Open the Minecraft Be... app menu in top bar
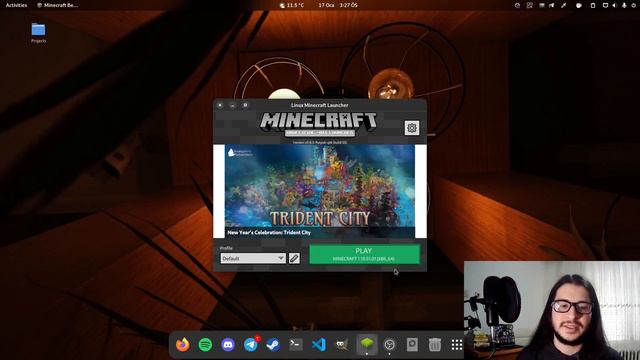 tap(58, 5)
